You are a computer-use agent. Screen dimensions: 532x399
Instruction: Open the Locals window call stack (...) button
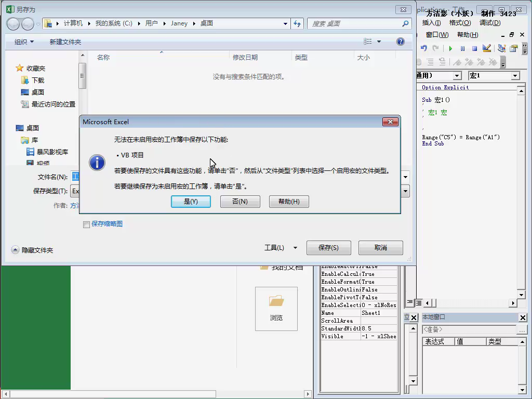(522, 329)
